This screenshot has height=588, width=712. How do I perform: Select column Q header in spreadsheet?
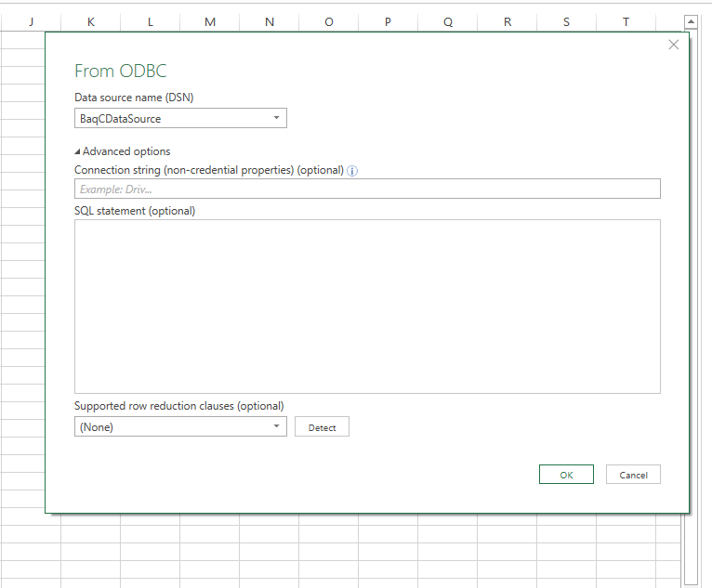[448, 21]
